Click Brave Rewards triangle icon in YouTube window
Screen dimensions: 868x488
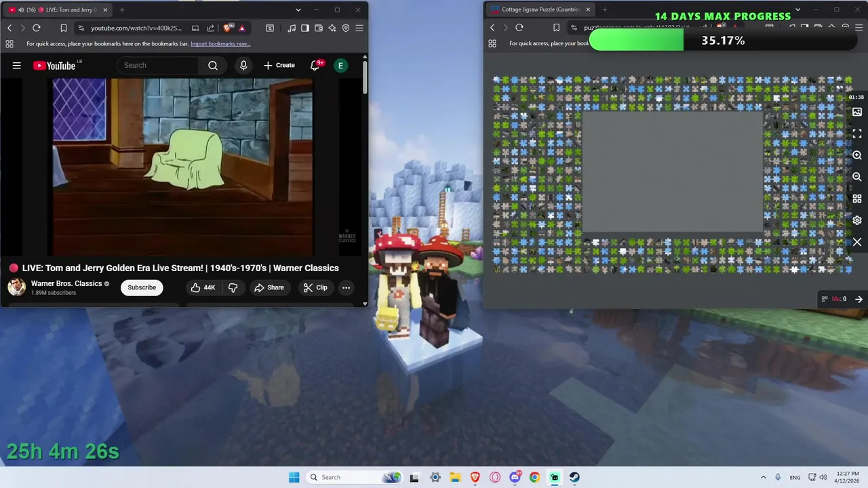tap(242, 28)
